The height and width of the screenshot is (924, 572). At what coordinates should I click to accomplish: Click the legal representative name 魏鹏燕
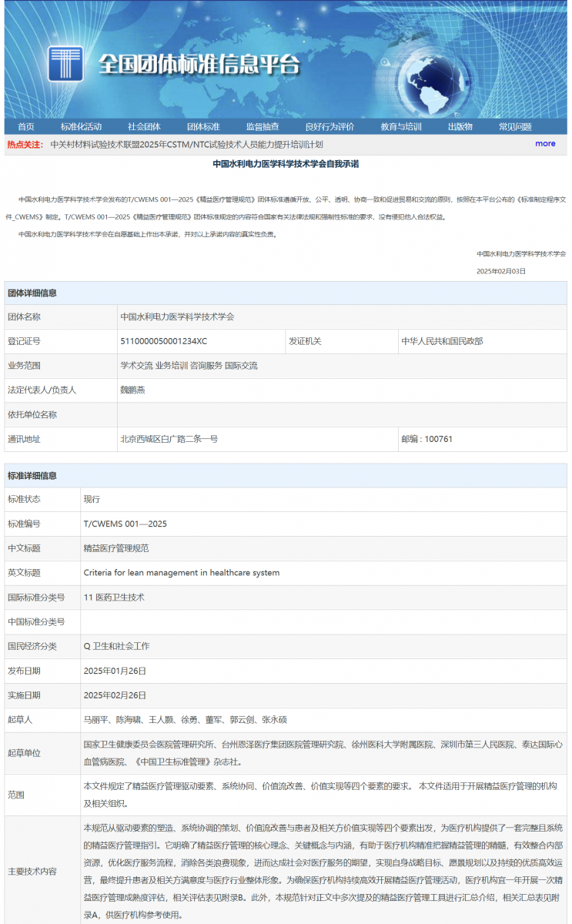click(x=132, y=390)
